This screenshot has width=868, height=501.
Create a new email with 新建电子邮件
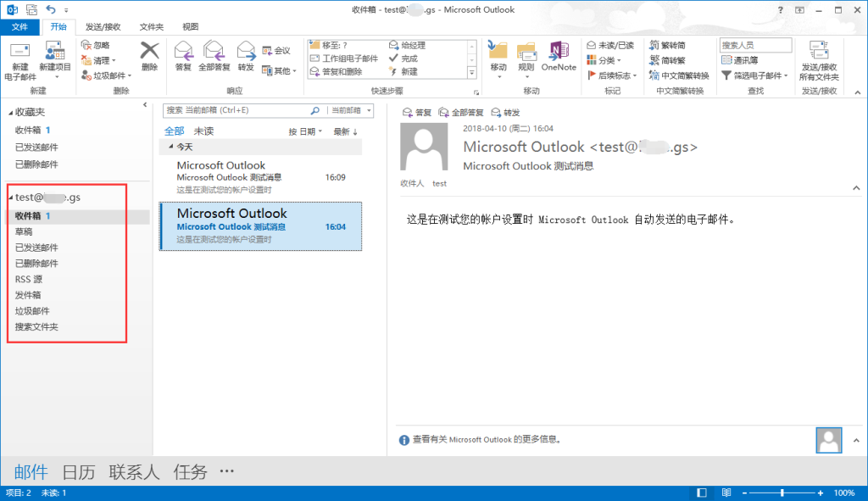coord(19,58)
